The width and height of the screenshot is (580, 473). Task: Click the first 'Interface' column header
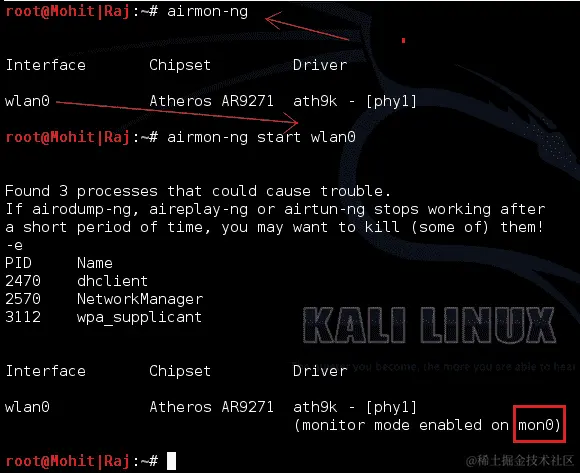[45, 65]
